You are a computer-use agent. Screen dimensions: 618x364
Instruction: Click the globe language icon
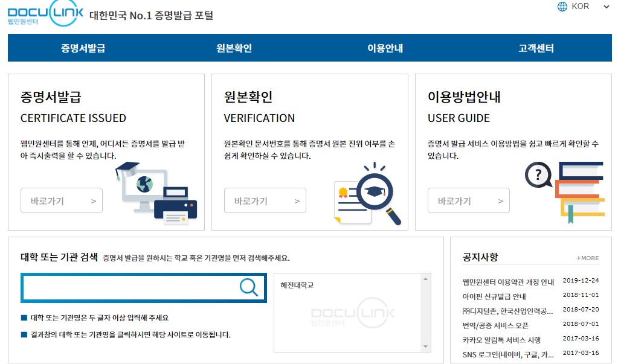click(x=562, y=7)
